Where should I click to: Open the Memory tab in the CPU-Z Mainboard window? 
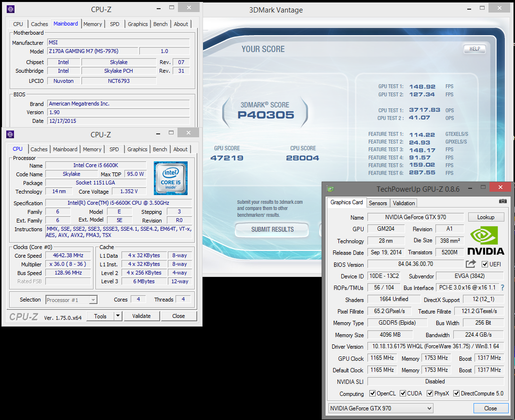93,24
